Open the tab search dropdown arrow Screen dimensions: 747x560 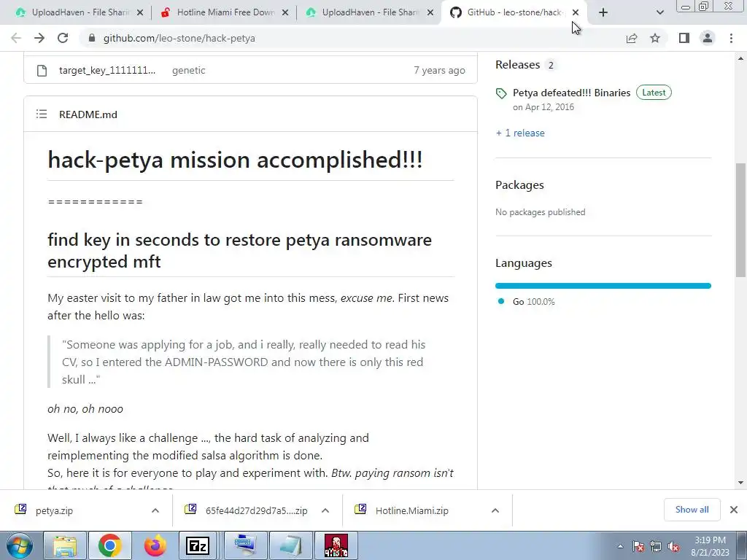click(659, 12)
